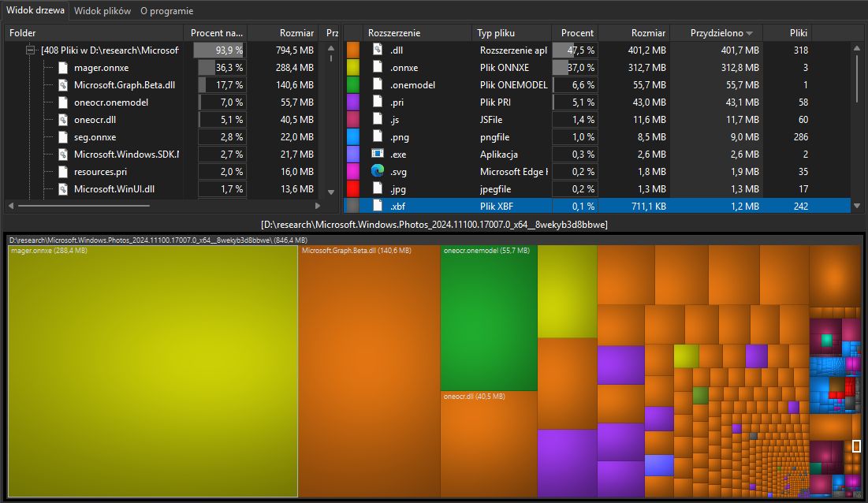Click the file-type icon for .js extension
This screenshot has height=503, width=868.
[378, 120]
